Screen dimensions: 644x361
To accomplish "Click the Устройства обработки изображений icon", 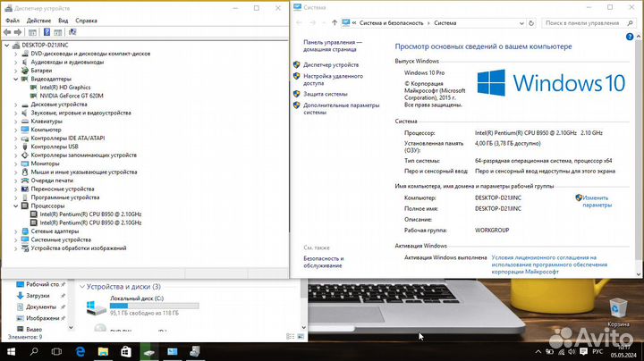I will pos(25,248).
